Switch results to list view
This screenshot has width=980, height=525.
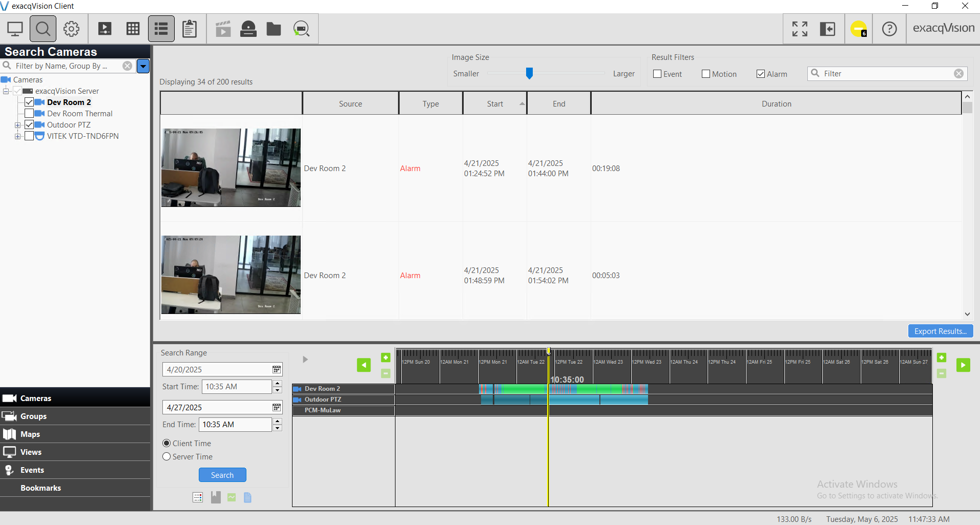click(161, 29)
